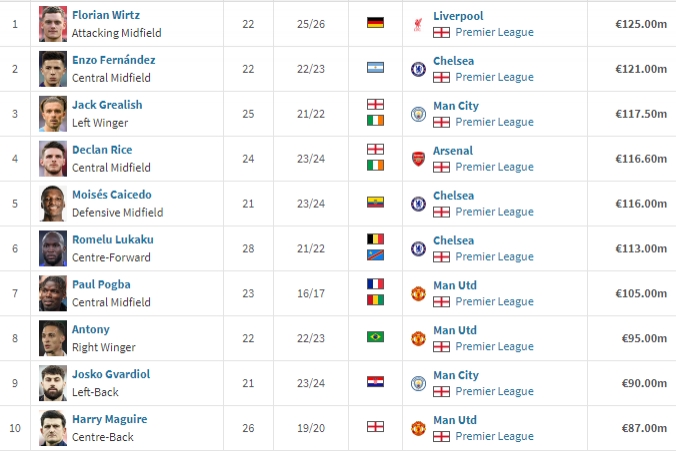Screen dimensions: 676x451
Task: Open Premier League link under Liverpool
Action: (494, 32)
